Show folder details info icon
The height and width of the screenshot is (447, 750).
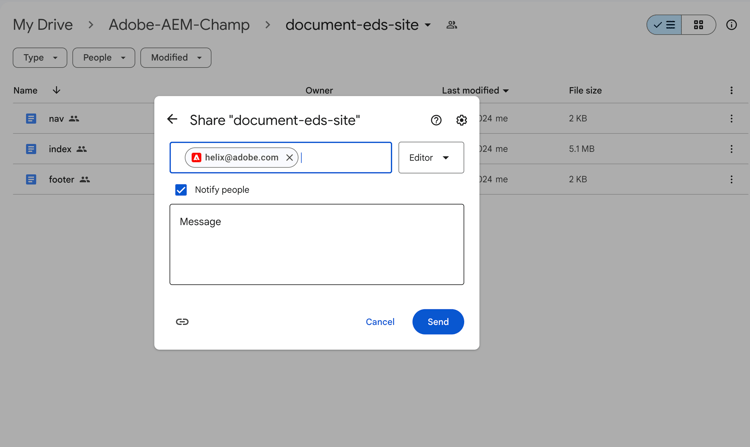tap(731, 25)
